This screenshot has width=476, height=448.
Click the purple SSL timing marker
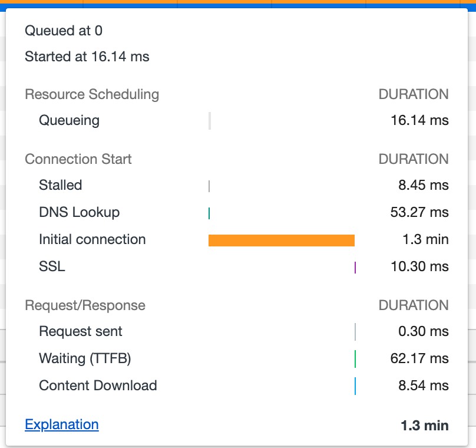[x=355, y=267]
